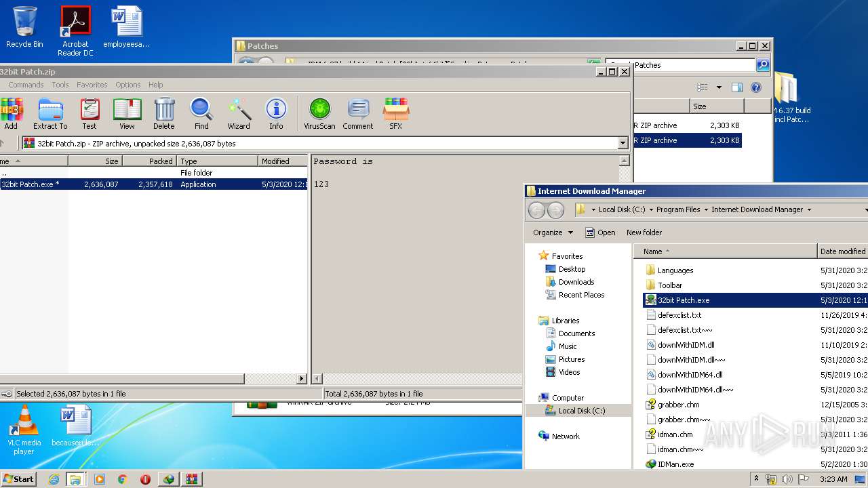Image resolution: width=868 pixels, height=488 pixels.
Task: Expand the WinRAR address path dropdown
Action: coord(623,144)
